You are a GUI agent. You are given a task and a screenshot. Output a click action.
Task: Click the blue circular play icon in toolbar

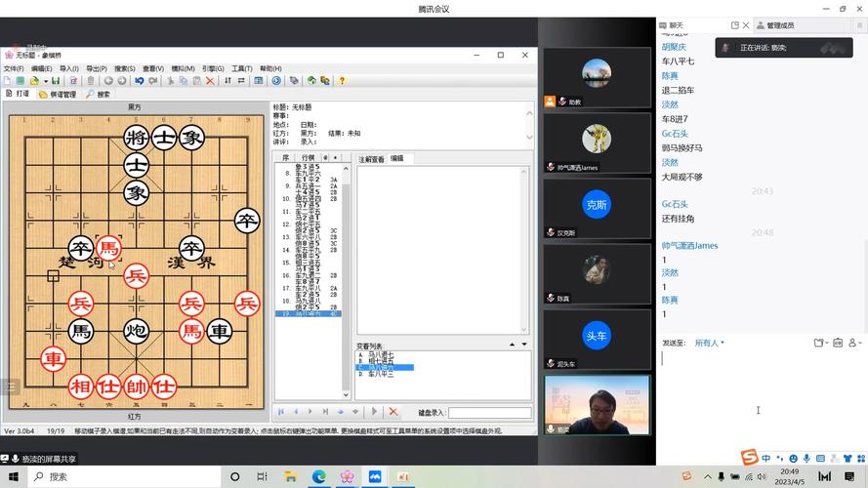(276, 81)
